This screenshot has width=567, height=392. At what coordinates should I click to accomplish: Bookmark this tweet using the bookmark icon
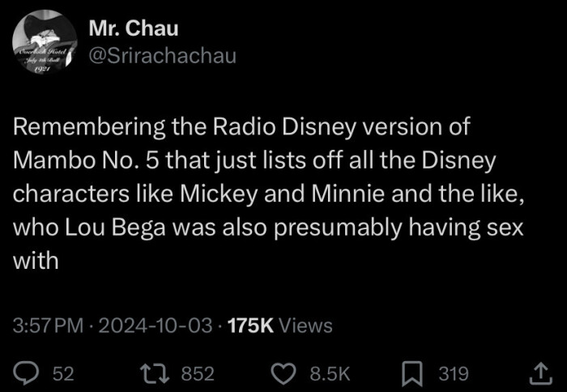point(412,373)
